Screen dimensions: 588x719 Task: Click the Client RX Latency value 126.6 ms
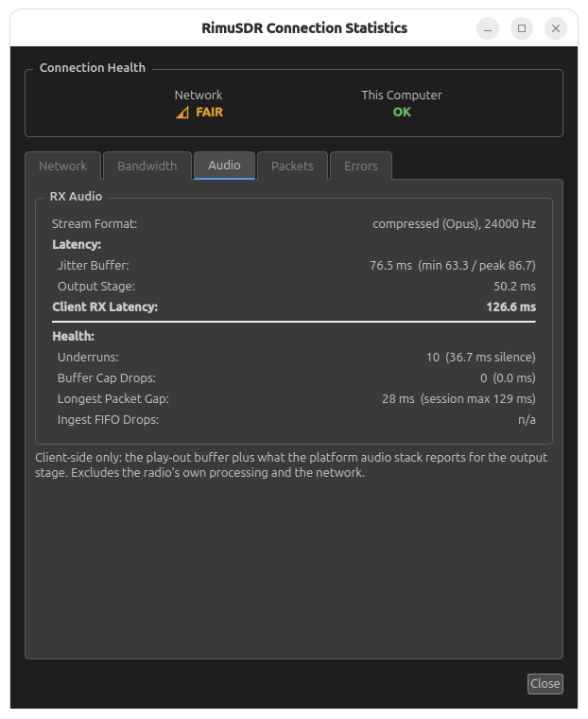(511, 307)
